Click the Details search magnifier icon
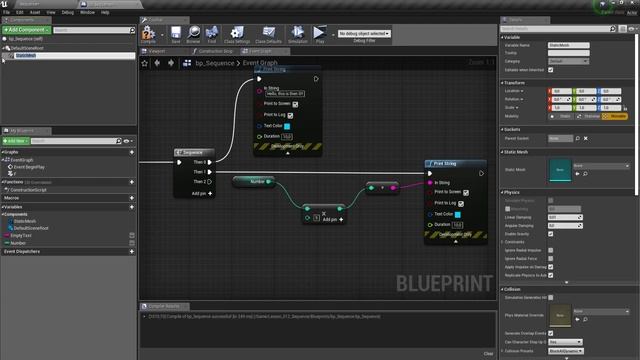Viewport: 640px width, 360px height. coord(613,29)
